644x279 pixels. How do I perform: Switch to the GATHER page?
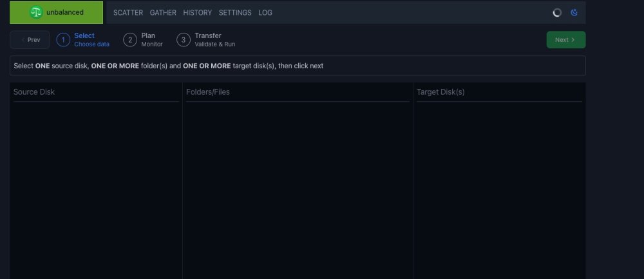[x=163, y=13]
